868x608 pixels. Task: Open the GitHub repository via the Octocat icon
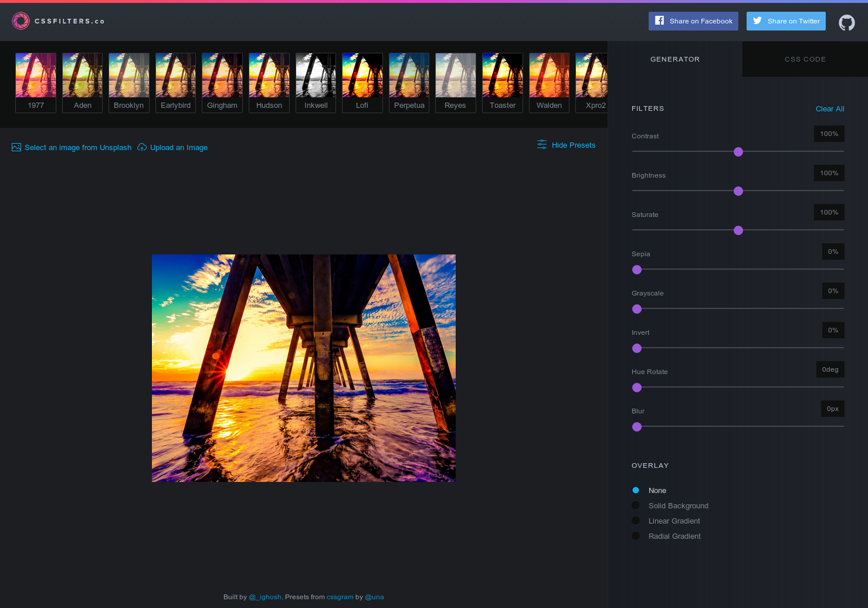(846, 22)
